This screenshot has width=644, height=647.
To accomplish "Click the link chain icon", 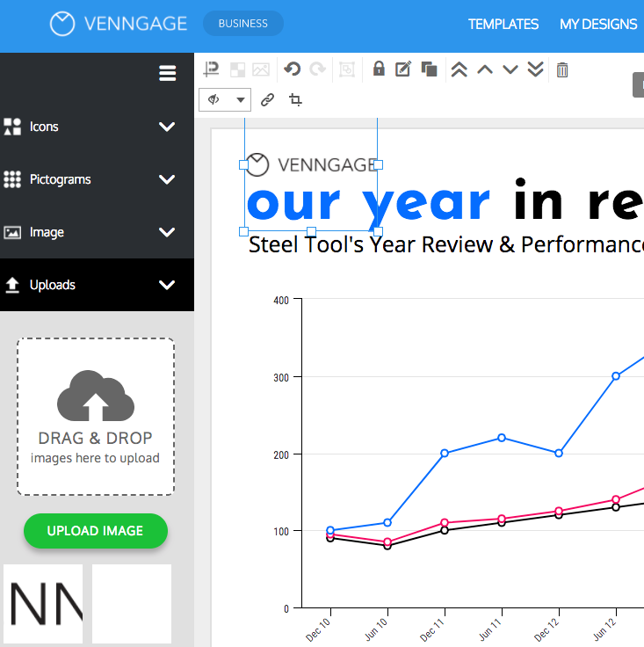I will (268, 100).
